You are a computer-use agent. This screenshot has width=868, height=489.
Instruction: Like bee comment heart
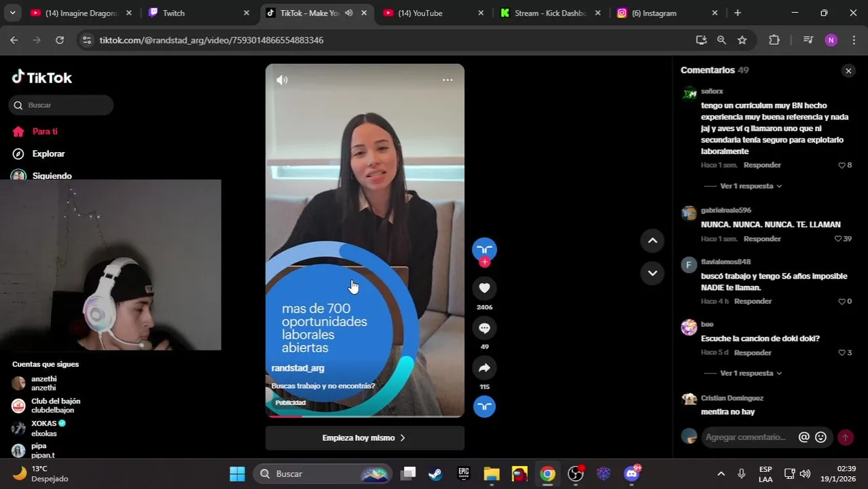[842, 353]
